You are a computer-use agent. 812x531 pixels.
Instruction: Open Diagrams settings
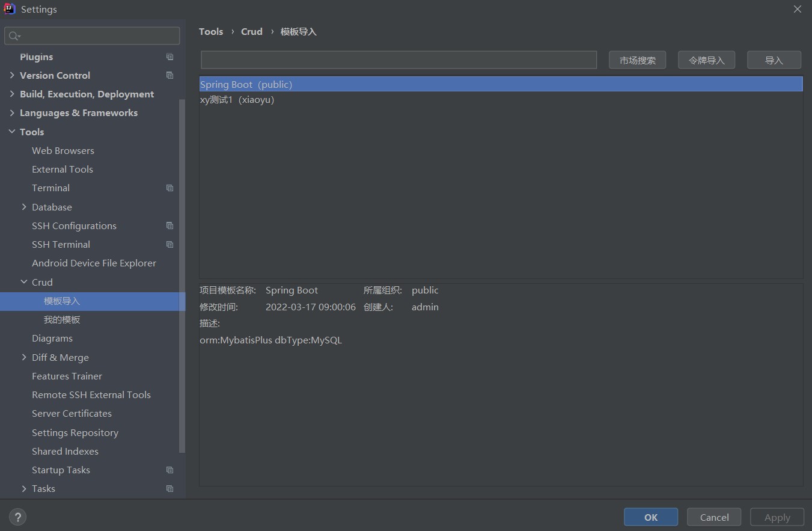(52, 338)
